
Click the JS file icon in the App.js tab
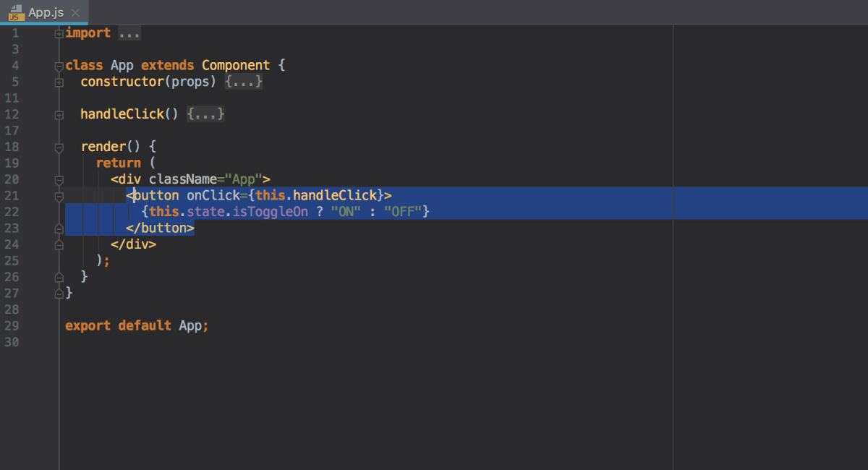tap(15, 12)
